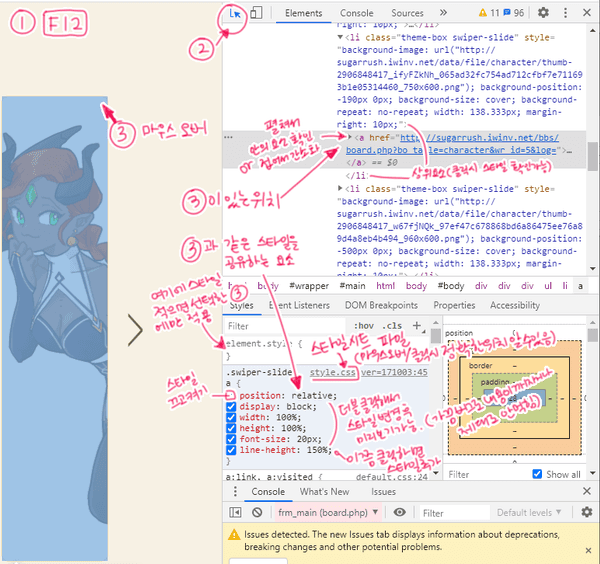Click the .cls toggle button
Screen dimensions: 600x564
[x=393, y=325]
